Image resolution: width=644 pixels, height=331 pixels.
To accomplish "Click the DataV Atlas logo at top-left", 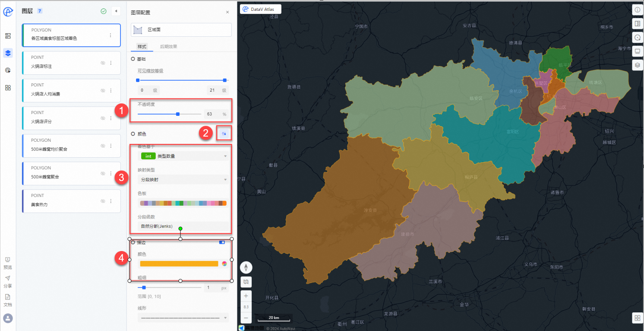I will [8, 12].
